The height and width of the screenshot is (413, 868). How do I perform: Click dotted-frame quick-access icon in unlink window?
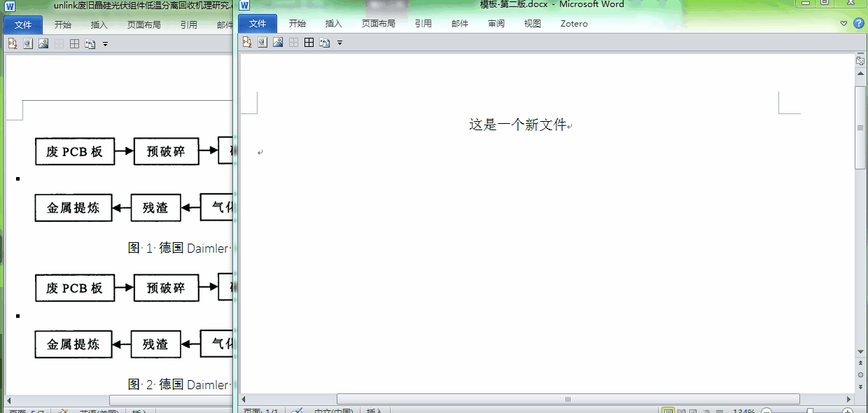tap(59, 44)
